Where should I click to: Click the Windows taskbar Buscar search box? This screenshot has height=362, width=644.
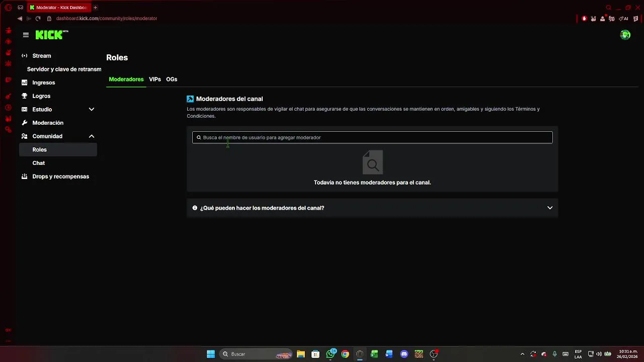click(257, 354)
